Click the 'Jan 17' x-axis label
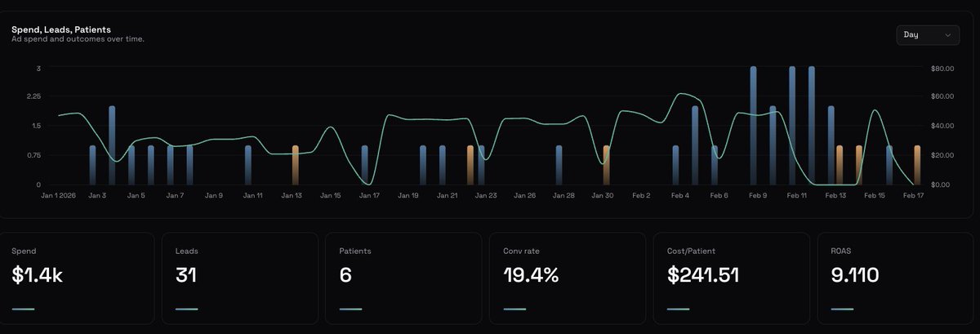The height and width of the screenshot is (334, 980). 369,196
